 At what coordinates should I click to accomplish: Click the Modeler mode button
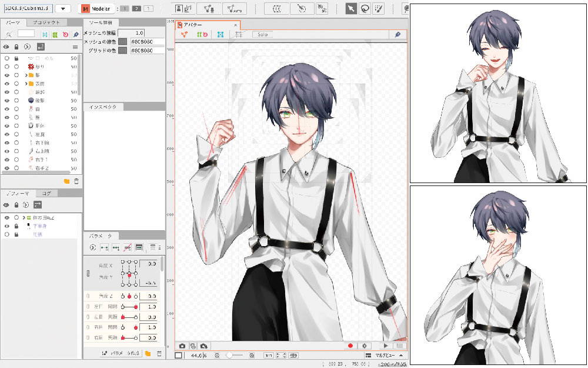click(96, 8)
